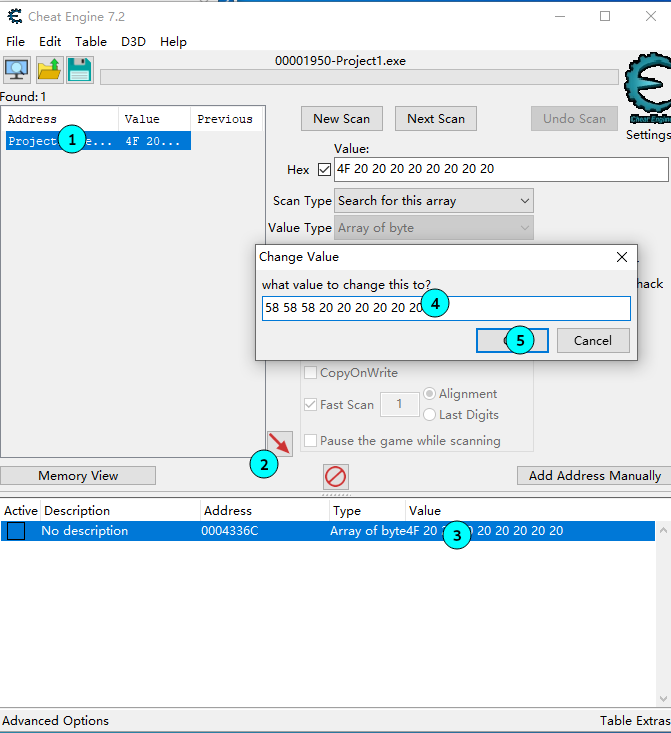The height and width of the screenshot is (733, 671).
Task: Click Add Address Manually
Action: pyautogui.click(x=594, y=476)
